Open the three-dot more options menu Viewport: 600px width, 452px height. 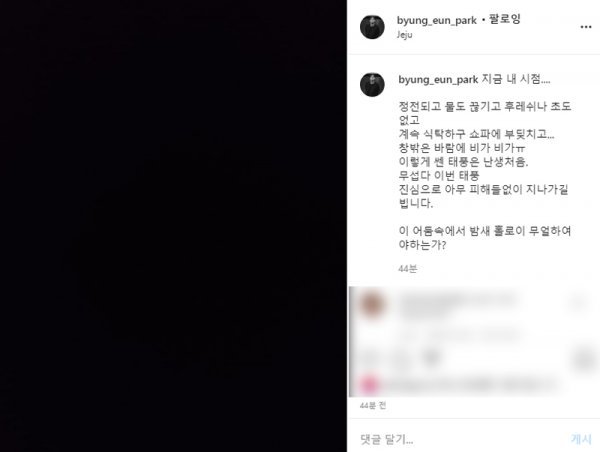tap(585, 27)
